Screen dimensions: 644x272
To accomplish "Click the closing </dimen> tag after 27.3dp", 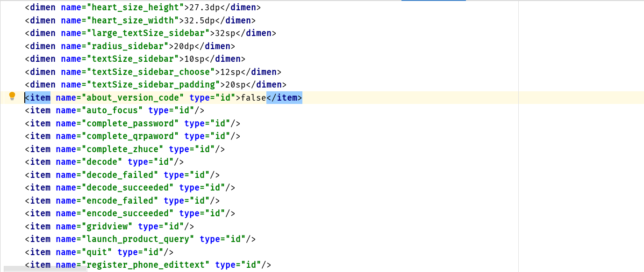I will pos(241,7).
